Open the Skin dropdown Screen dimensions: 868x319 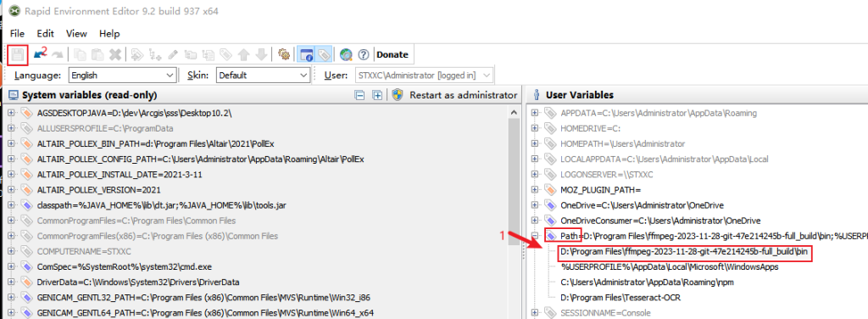coord(263,75)
